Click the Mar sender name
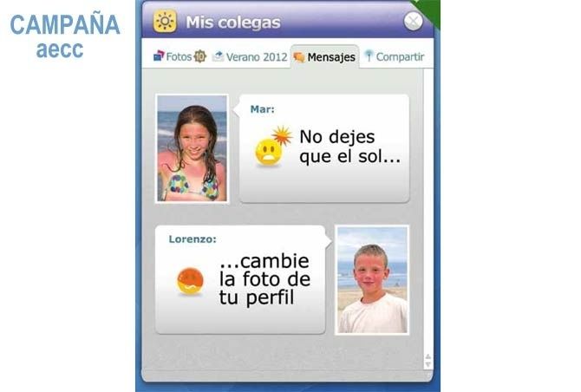This screenshot has width=581, height=392. pos(263,109)
